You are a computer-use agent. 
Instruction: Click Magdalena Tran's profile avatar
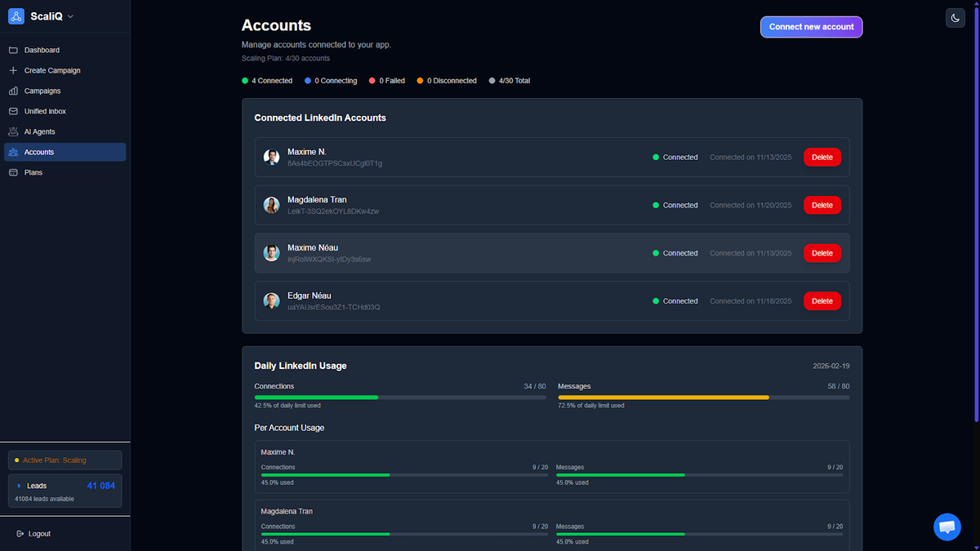271,205
